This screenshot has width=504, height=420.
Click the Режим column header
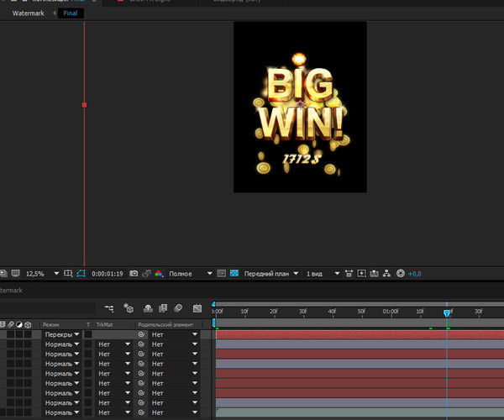(x=50, y=324)
